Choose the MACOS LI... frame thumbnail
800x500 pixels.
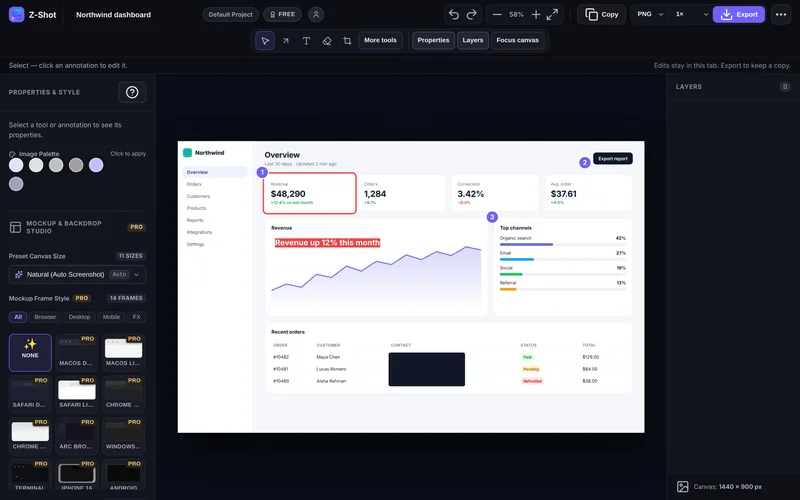(x=123, y=353)
